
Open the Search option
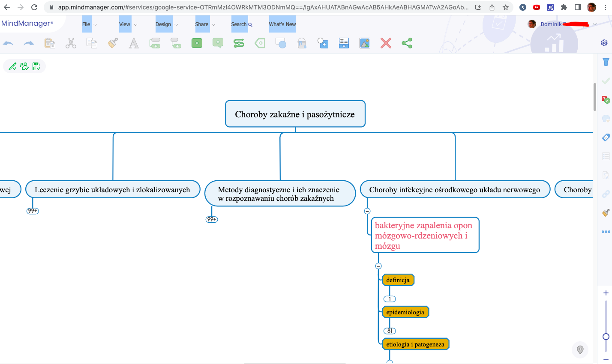click(x=242, y=24)
